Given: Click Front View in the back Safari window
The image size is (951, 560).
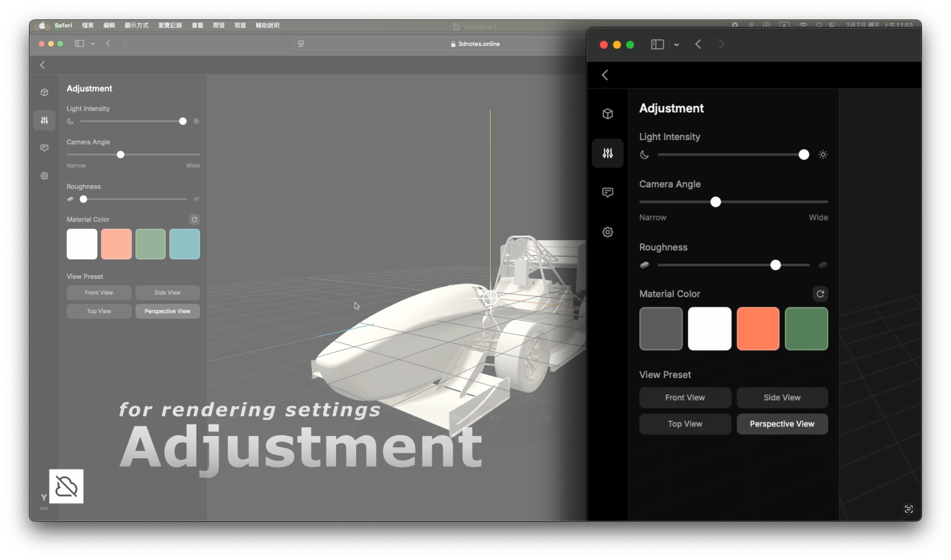Looking at the screenshot, I should 99,293.
